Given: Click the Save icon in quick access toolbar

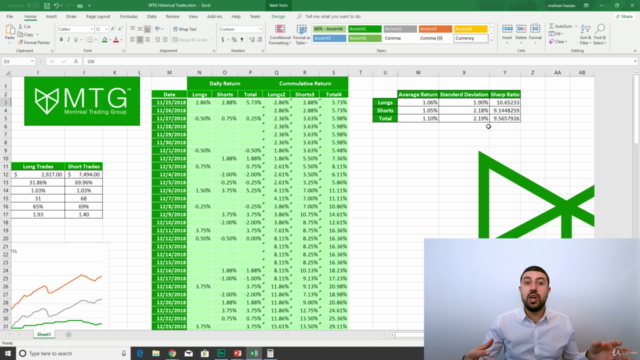Looking at the screenshot, I should (47, 6).
